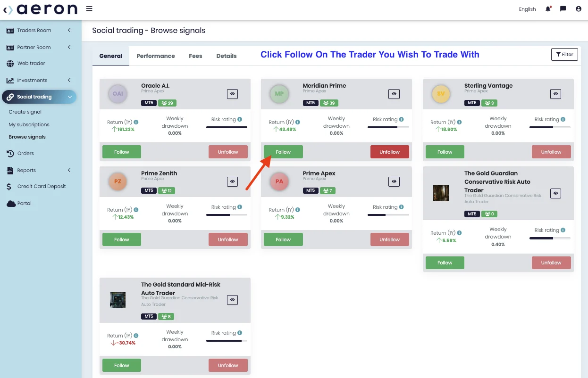588x378 pixels.
Task: Click the Prime Apex risk rating bar
Action: click(x=388, y=215)
